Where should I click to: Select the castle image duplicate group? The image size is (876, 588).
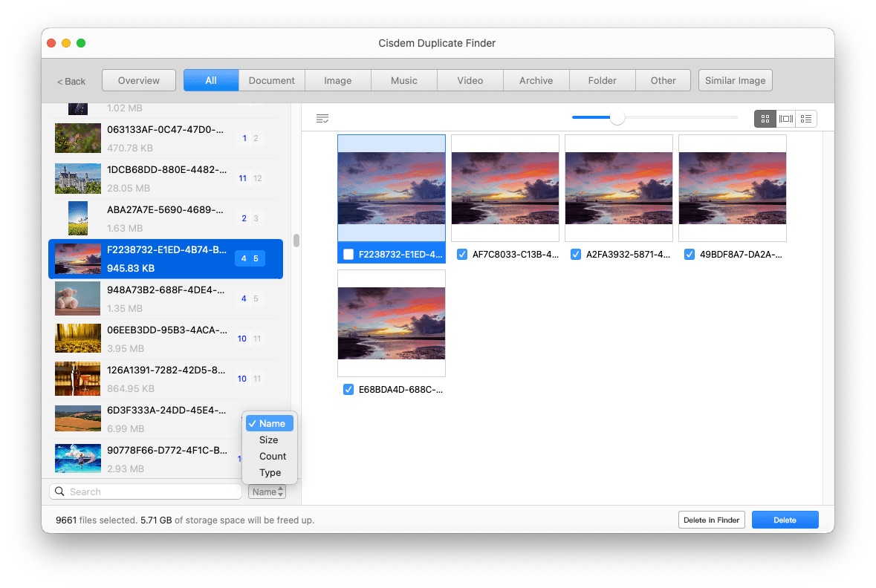tap(77, 179)
